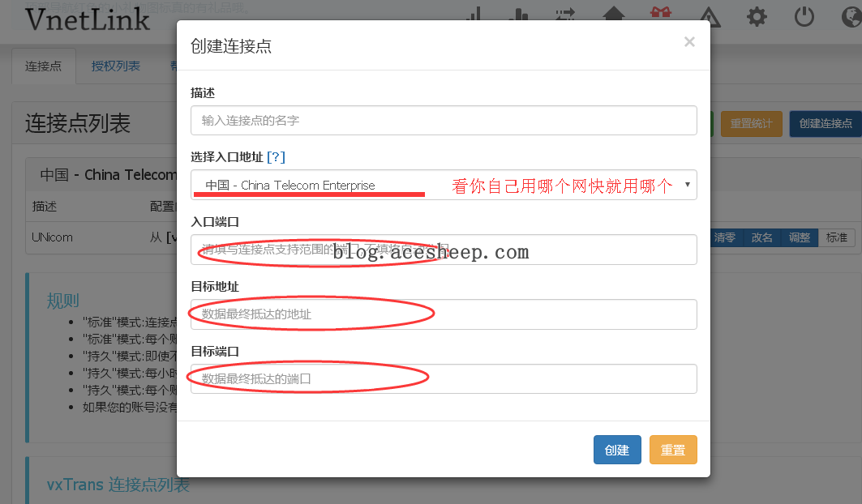Open the [?] help link for entry address

click(276, 157)
